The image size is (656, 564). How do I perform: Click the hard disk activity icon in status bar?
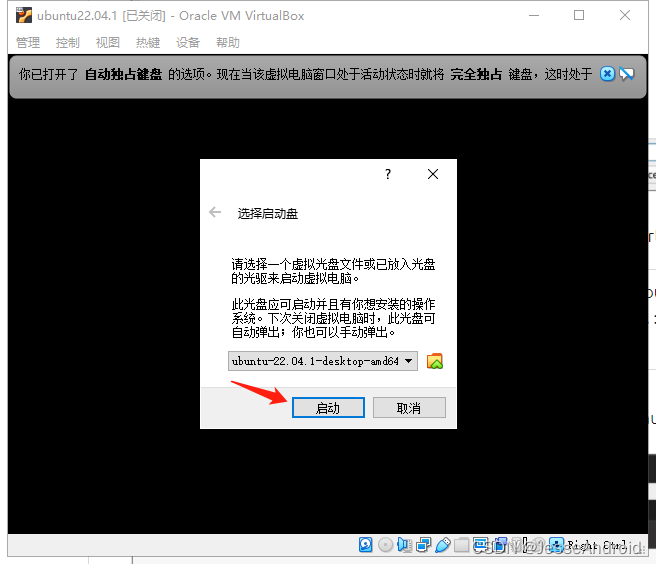point(365,545)
